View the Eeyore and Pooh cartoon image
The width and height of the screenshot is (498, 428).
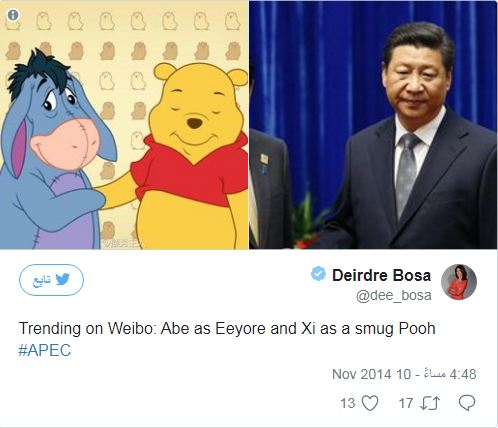[124, 125]
